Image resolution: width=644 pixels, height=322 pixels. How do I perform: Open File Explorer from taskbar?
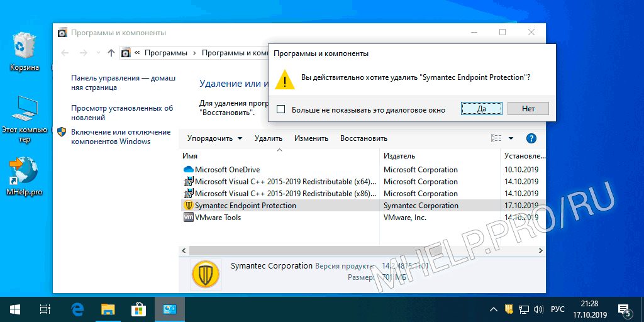pos(108,309)
